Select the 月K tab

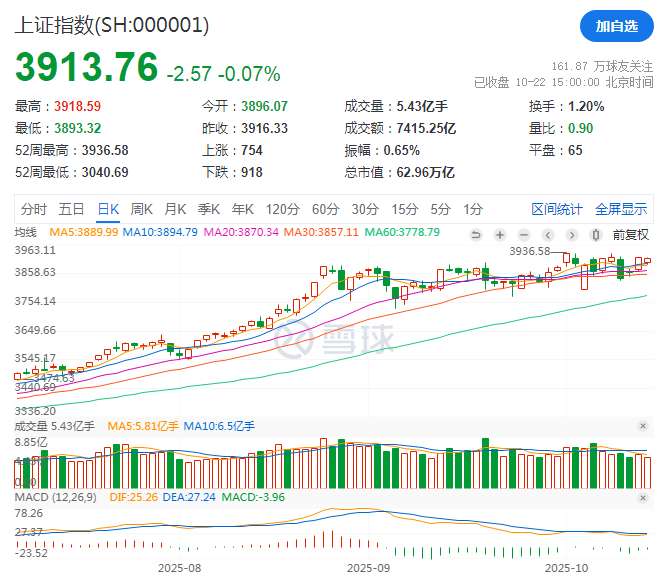[175, 209]
